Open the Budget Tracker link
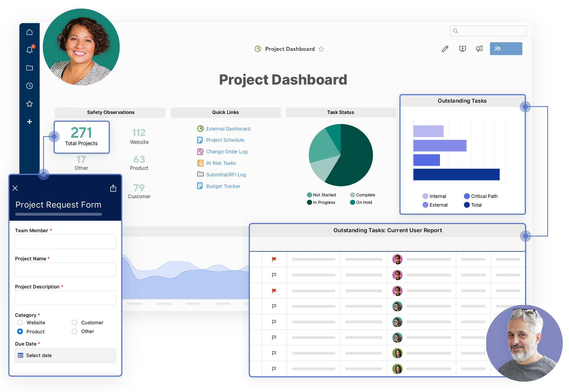 [x=223, y=186]
